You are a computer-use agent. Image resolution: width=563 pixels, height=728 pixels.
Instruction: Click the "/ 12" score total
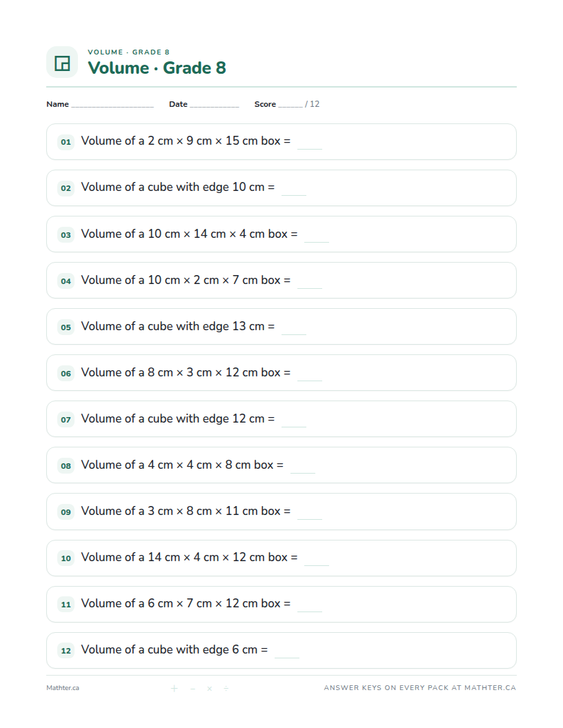pos(312,104)
